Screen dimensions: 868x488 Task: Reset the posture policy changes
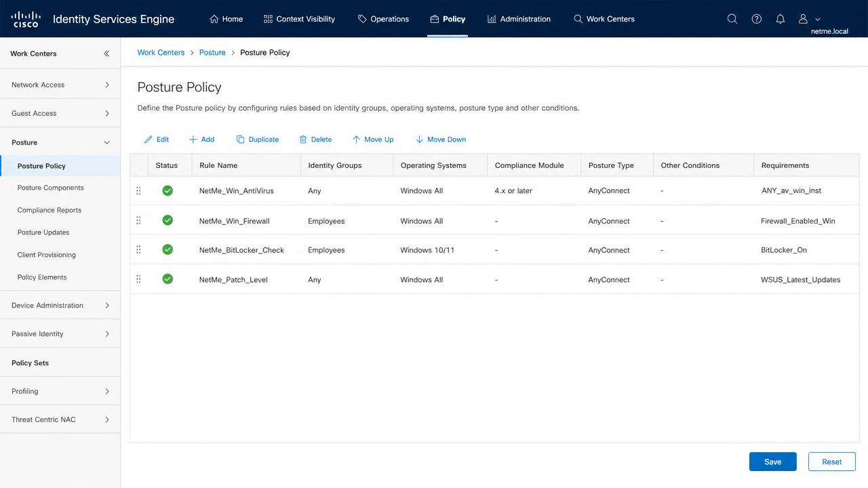[x=832, y=462]
